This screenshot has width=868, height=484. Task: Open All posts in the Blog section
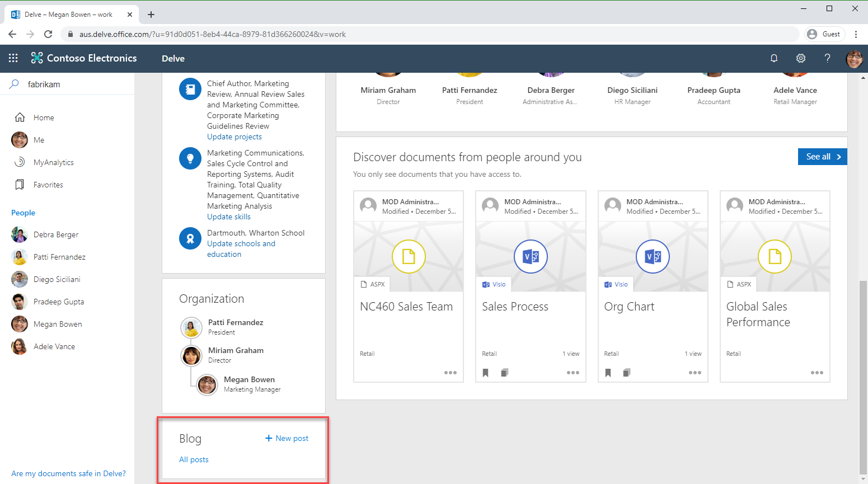(x=194, y=459)
